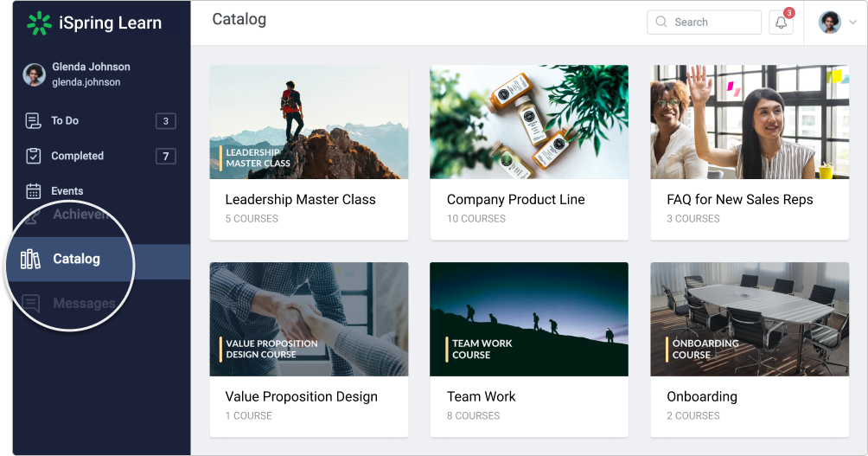Open the Company Product Line title
This screenshot has width=868, height=456.
coord(515,200)
